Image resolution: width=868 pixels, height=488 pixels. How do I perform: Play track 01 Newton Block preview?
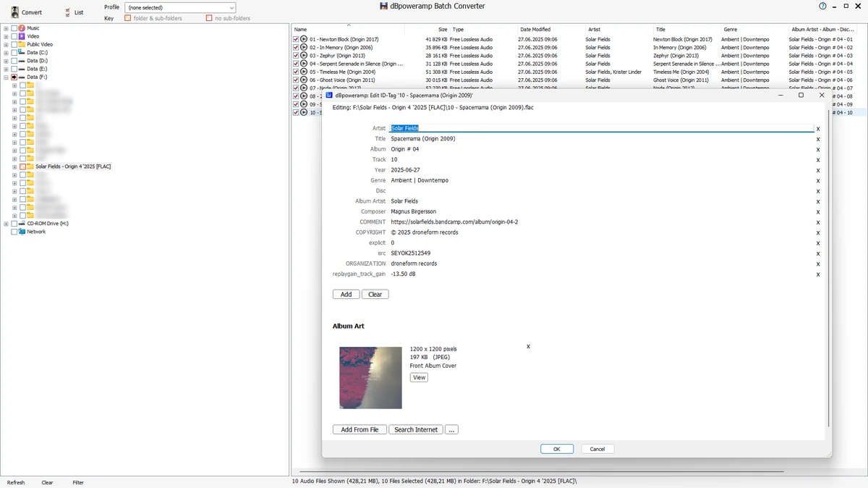(304, 39)
